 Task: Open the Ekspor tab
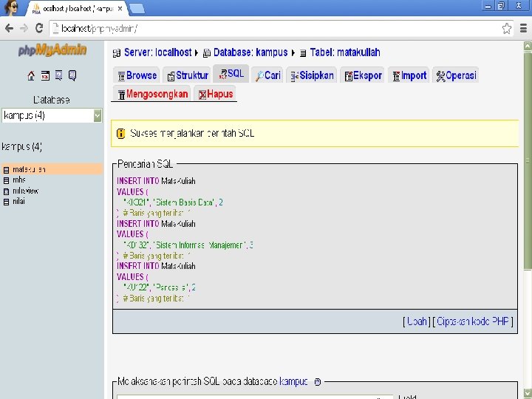[363, 75]
